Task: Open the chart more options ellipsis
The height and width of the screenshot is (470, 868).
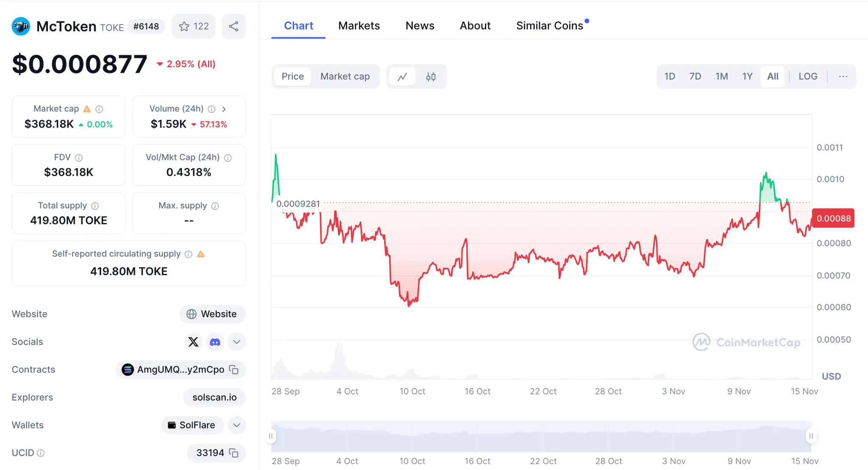Action: (843, 77)
